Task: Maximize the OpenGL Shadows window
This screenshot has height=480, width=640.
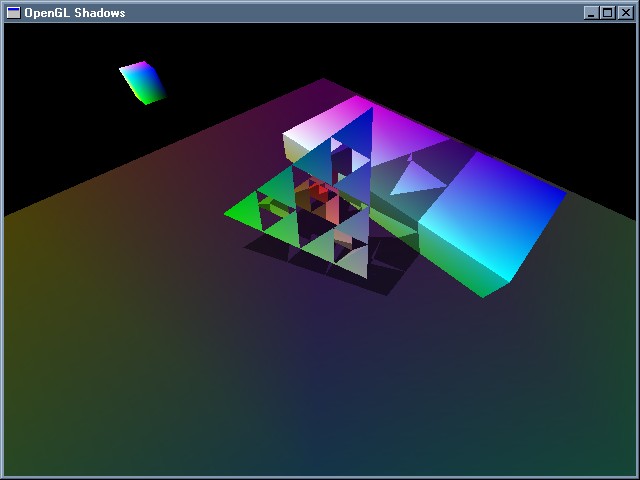Action: tap(607, 12)
